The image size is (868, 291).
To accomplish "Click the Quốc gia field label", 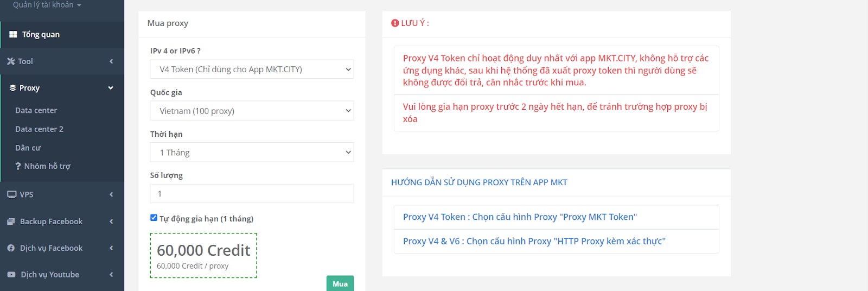I will pyautogui.click(x=166, y=93).
